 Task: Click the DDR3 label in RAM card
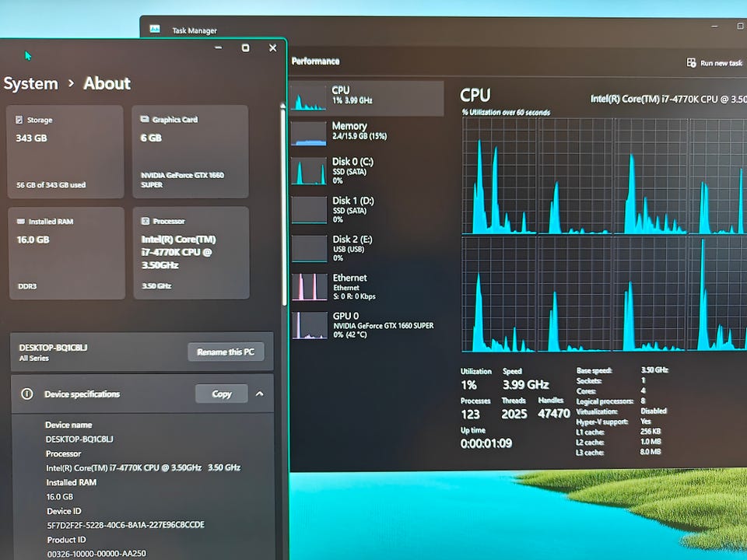27,286
